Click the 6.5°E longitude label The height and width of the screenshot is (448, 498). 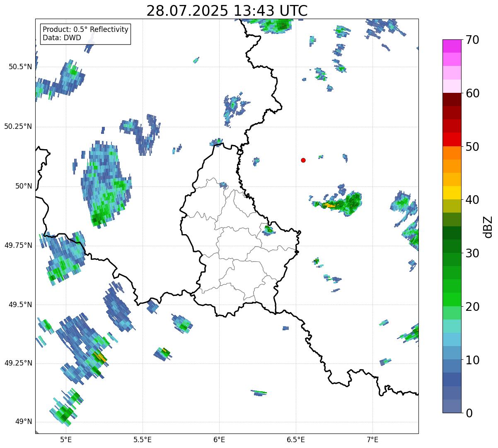[x=296, y=439]
